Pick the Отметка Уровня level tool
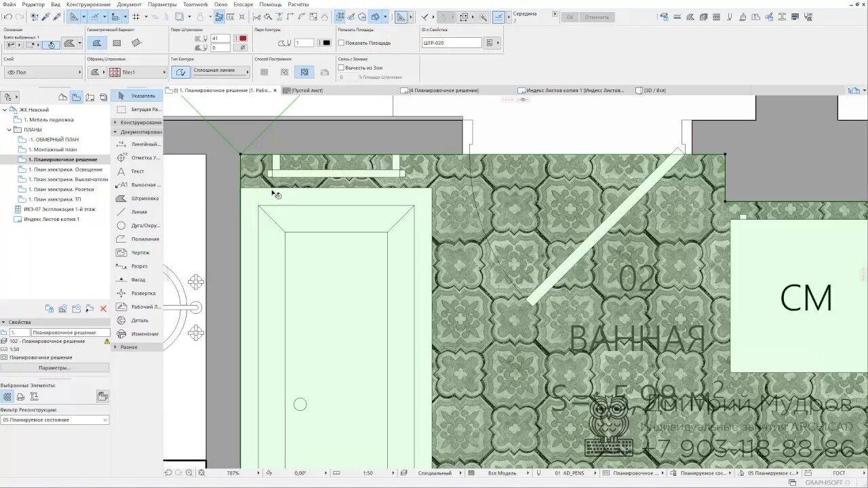The width and height of the screenshot is (868, 488). pyautogui.click(x=137, y=158)
